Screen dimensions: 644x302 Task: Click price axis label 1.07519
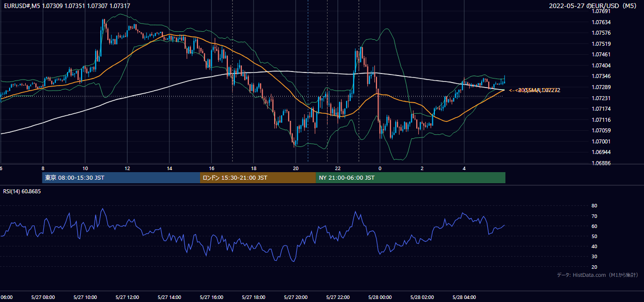click(601, 44)
